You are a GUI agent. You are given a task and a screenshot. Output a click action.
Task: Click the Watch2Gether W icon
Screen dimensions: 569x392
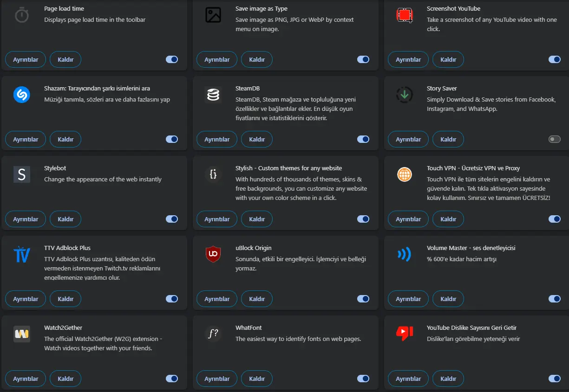(x=22, y=334)
